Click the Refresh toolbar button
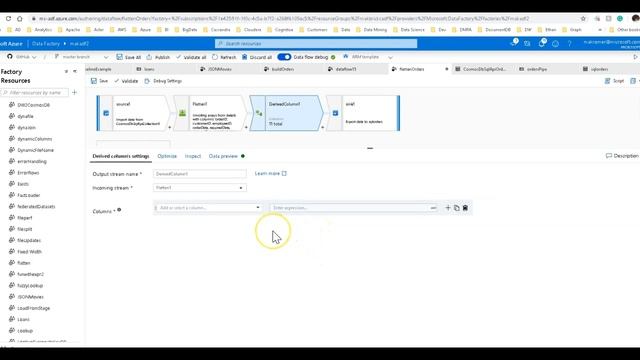Image resolution: width=640 pixels, height=360 pixels. coord(224,57)
